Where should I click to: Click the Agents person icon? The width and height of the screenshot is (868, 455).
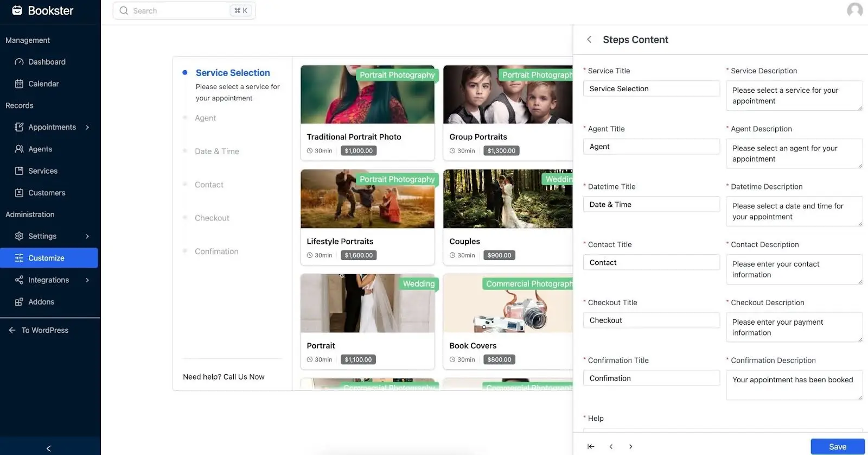coord(19,149)
